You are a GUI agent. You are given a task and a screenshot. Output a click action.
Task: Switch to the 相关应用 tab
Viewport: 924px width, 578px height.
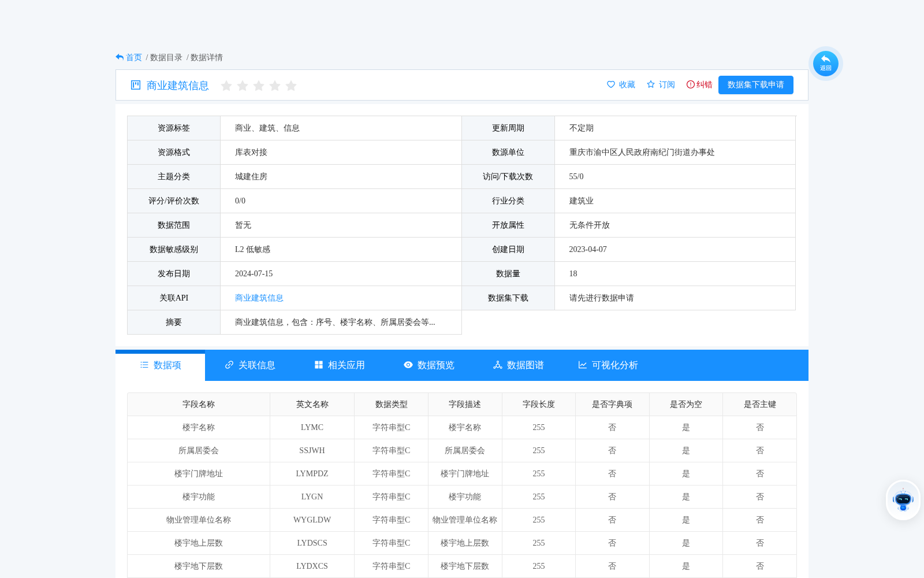[x=339, y=365]
